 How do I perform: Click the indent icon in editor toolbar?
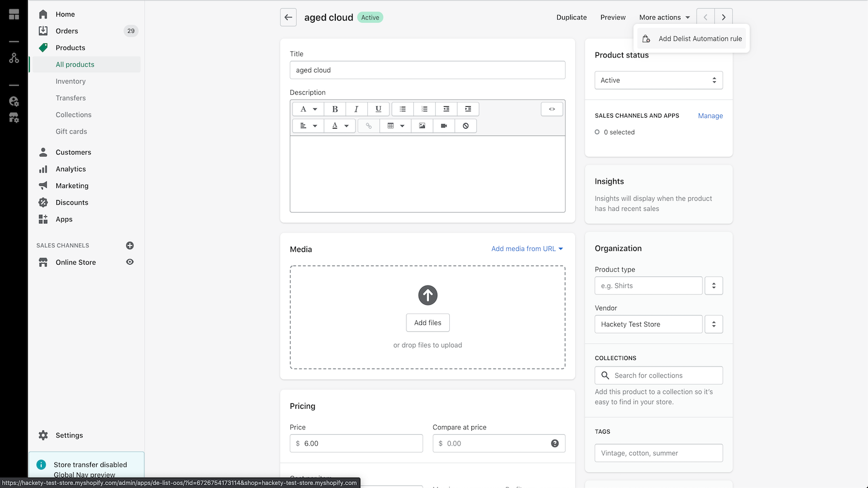pos(468,109)
